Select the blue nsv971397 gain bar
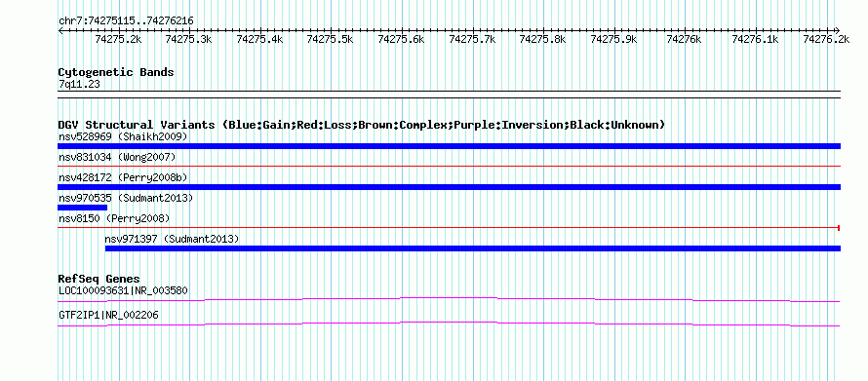 [473, 248]
